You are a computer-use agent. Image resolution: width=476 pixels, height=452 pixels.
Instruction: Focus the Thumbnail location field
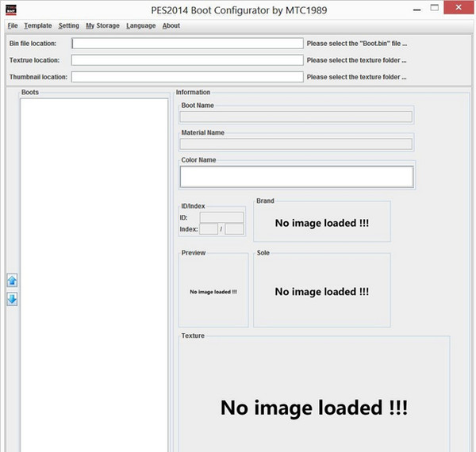tap(187, 77)
